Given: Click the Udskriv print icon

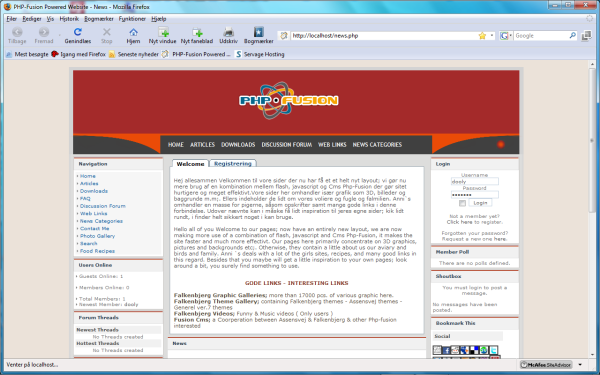Looking at the screenshot, I should coord(228,32).
